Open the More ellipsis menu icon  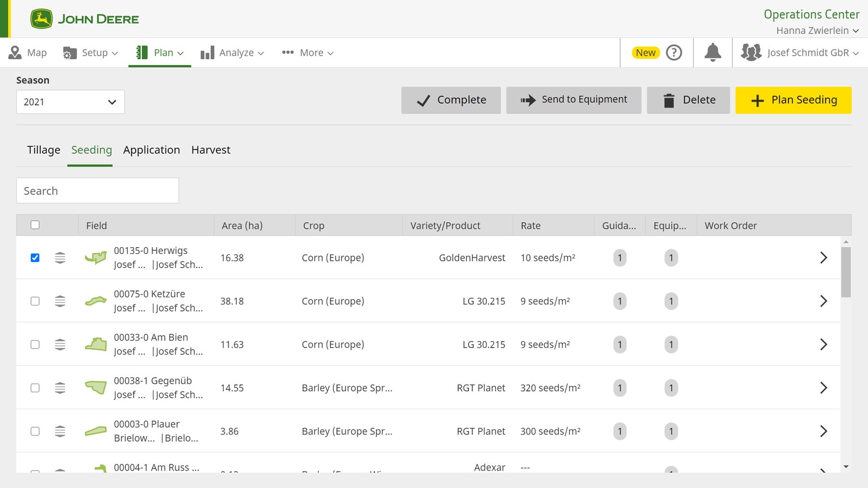click(x=287, y=53)
